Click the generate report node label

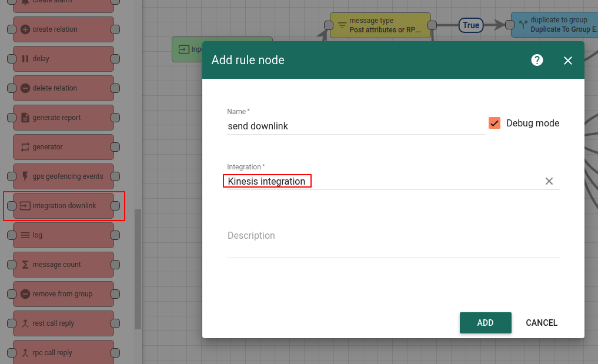(56, 118)
